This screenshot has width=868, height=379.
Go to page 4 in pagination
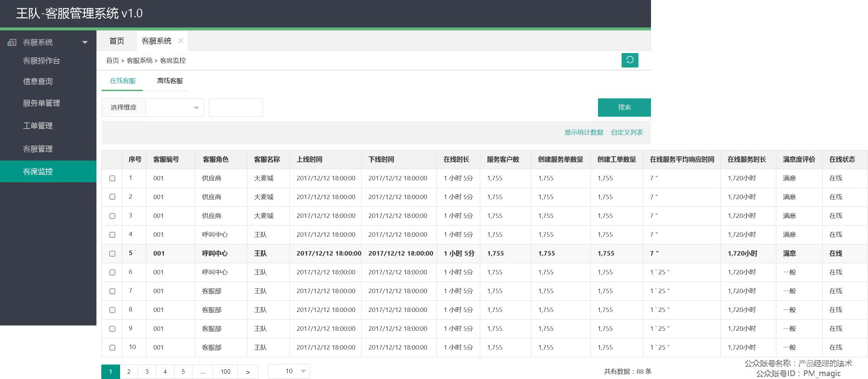[x=165, y=372]
